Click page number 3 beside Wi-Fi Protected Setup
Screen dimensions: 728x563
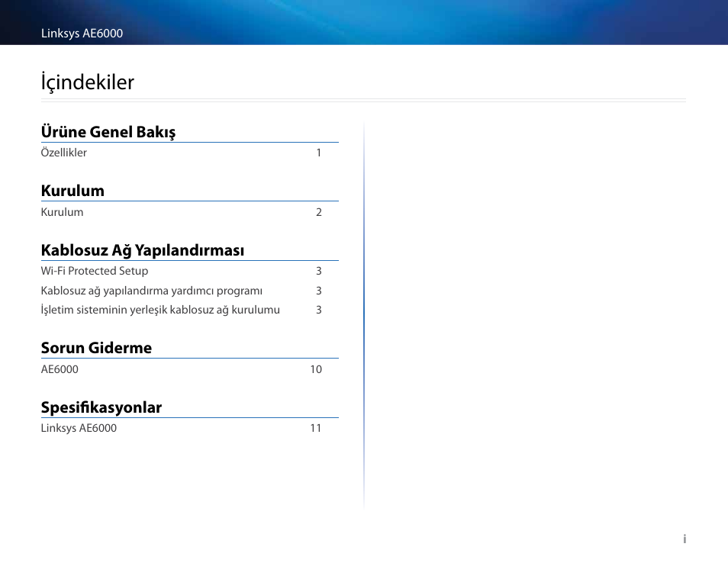[319, 271]
